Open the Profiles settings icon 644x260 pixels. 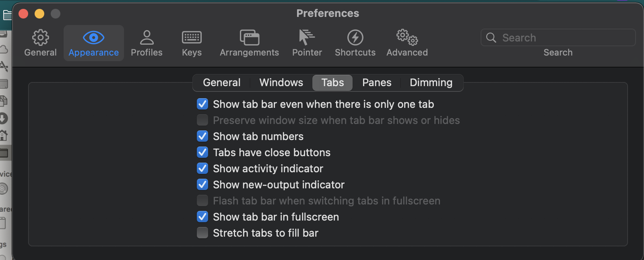pos(147,42)
